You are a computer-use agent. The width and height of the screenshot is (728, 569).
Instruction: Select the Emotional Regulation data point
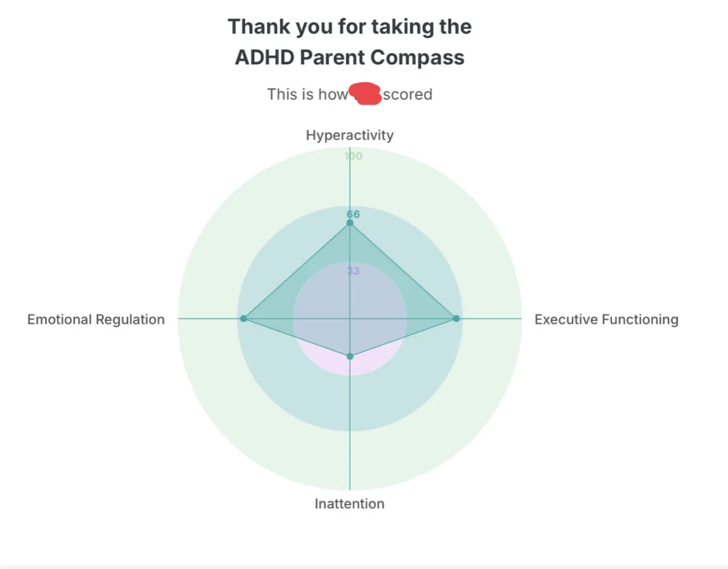pyautogui.click(x=243, y=318)
